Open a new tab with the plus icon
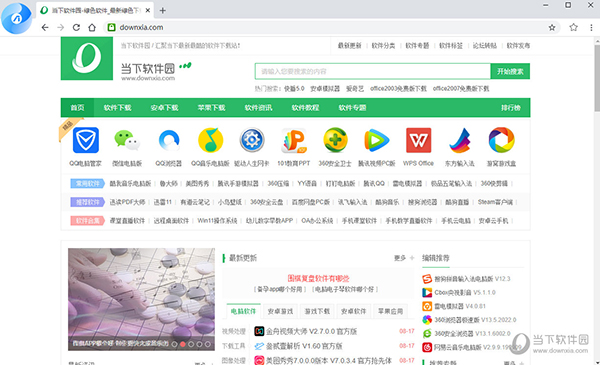 [x=163, y=10]
